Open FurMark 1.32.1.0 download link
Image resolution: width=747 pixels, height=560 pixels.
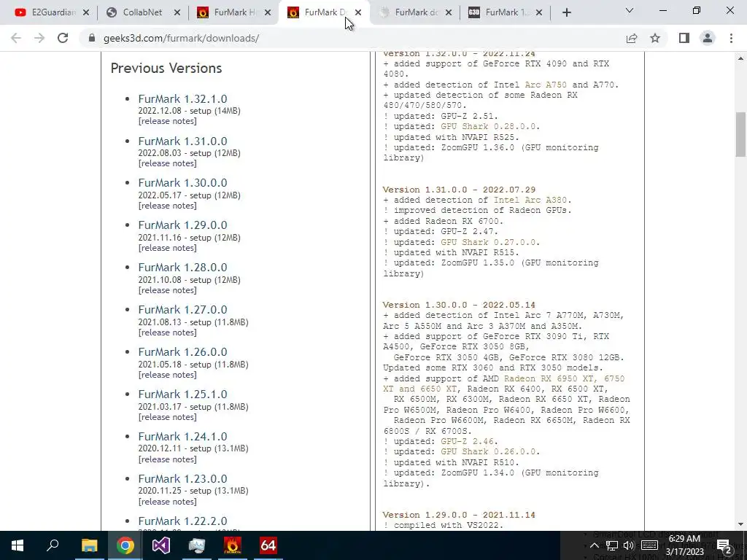coord(182,99)
